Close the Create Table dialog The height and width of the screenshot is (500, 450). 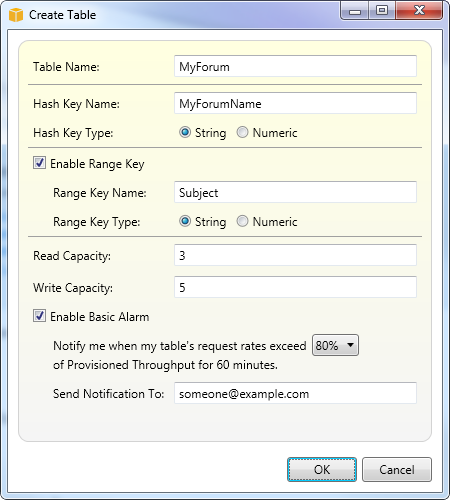[419, 11]
